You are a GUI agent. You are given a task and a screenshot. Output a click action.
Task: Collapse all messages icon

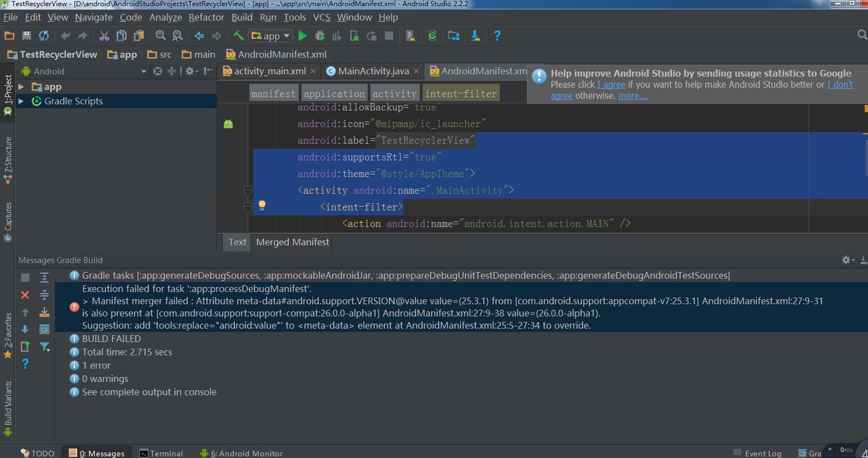click(44, 295)
